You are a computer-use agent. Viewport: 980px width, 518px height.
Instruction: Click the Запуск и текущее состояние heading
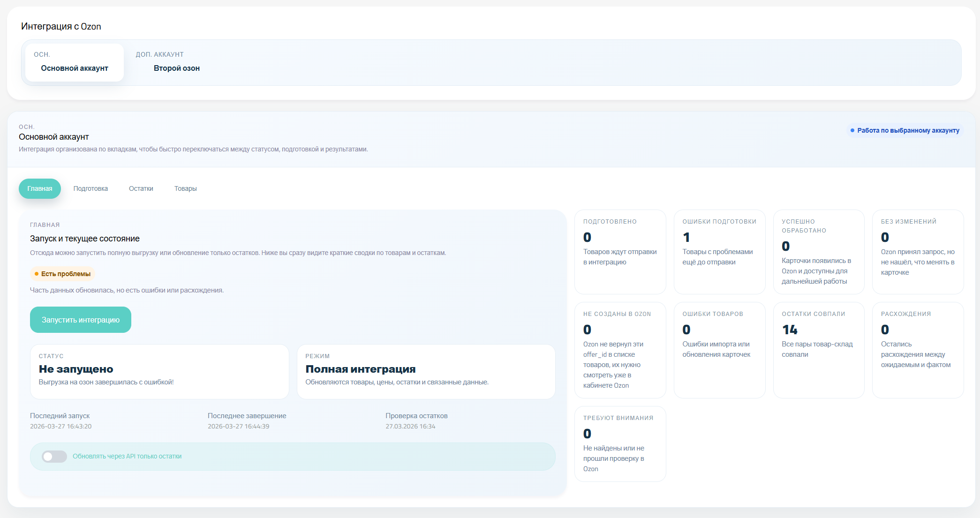pyautogui.click(x=85, y=239)
